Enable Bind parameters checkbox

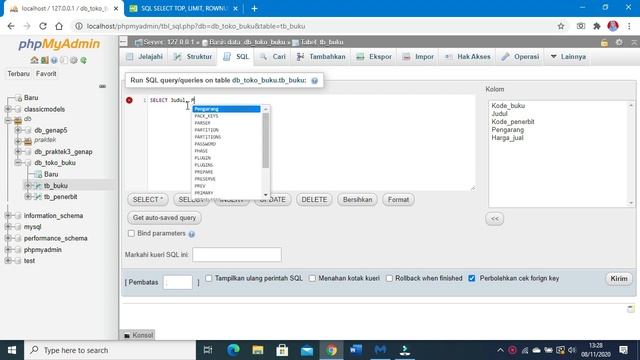click(x=131, y=233)
